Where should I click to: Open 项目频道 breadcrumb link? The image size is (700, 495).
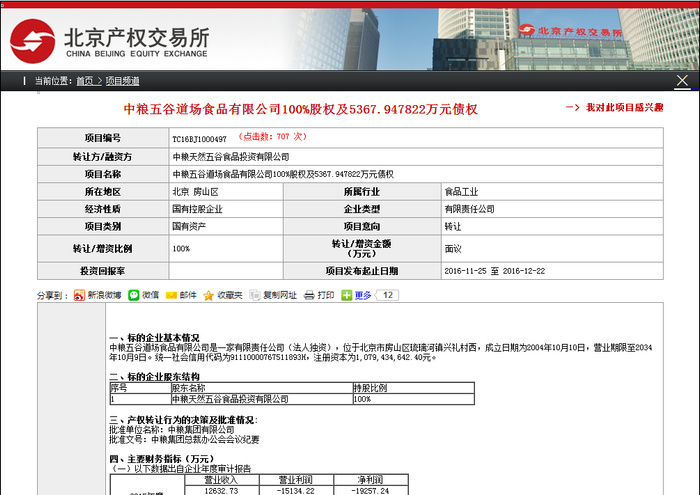122,81
